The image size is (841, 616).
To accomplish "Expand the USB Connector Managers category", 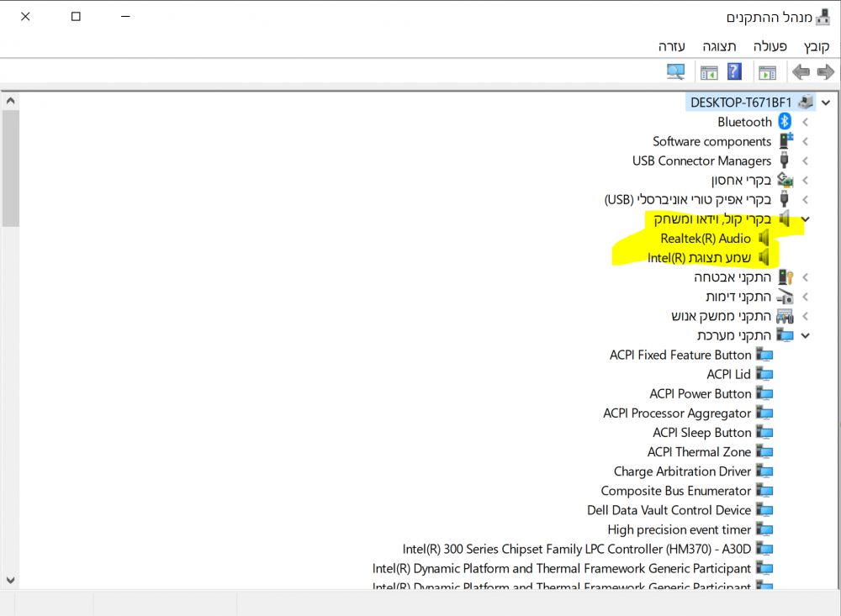I will [x=805, y=161].
